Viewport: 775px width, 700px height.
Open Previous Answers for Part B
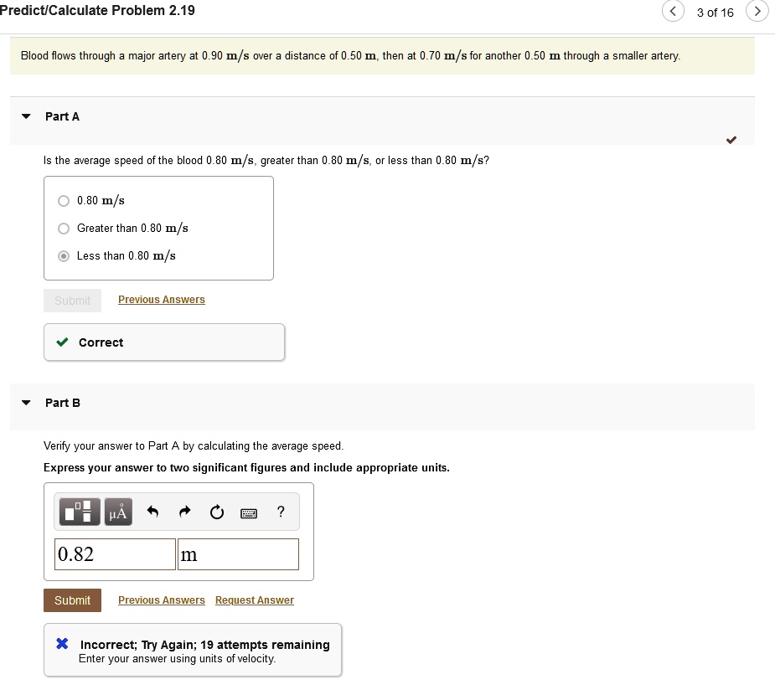pyautogui.click(x=161, y=600)
